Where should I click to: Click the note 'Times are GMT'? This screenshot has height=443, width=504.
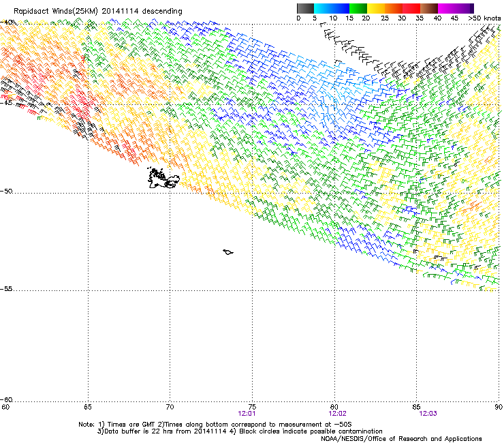132,425
